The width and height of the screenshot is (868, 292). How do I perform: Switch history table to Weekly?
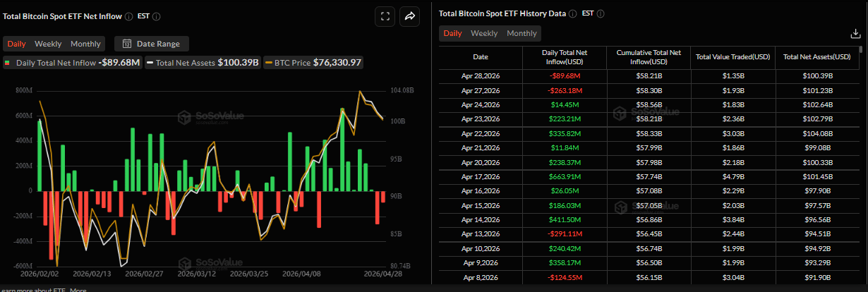(484, 33)
